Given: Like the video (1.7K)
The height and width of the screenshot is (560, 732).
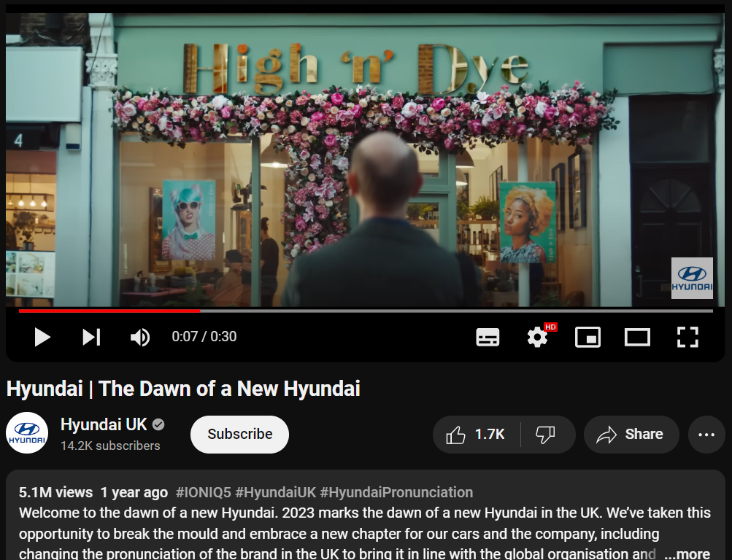Looking at the screenshot, I should click(476, 434).
